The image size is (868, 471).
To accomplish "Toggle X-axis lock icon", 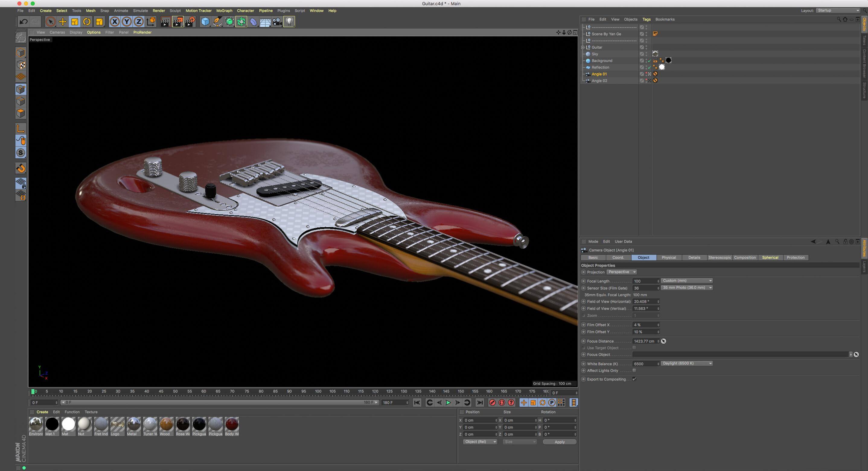I will coord(115,22).
